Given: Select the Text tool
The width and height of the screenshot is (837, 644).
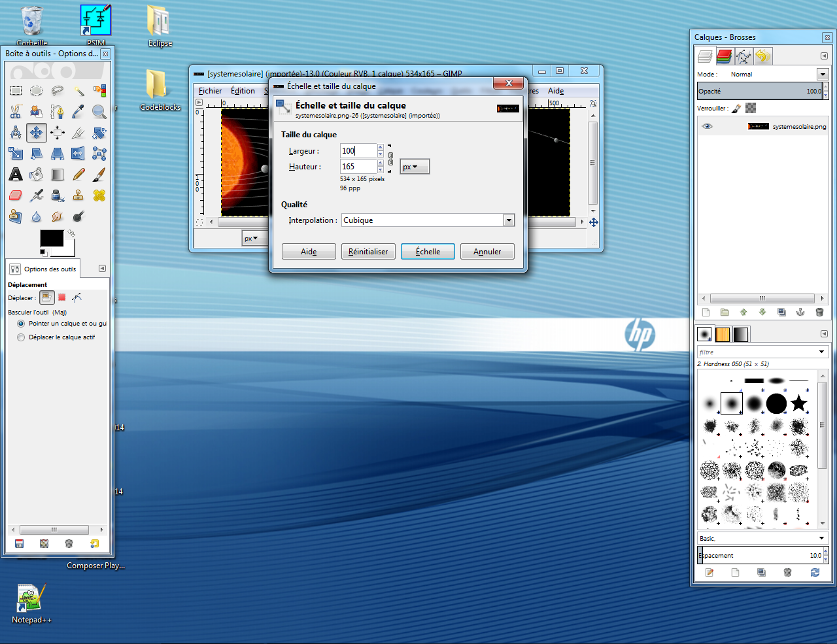Looking at the screenshot, I should tap(16, 175).
